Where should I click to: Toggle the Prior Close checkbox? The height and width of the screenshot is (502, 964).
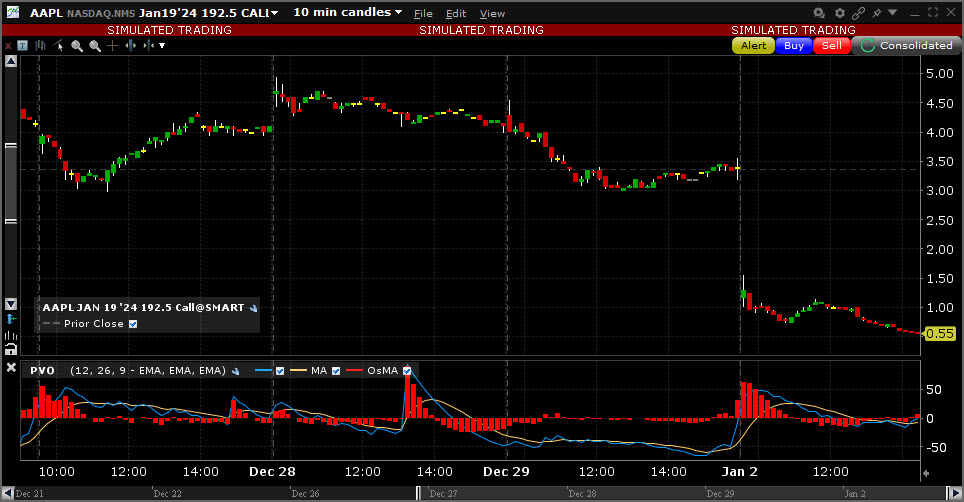[133, 324]
